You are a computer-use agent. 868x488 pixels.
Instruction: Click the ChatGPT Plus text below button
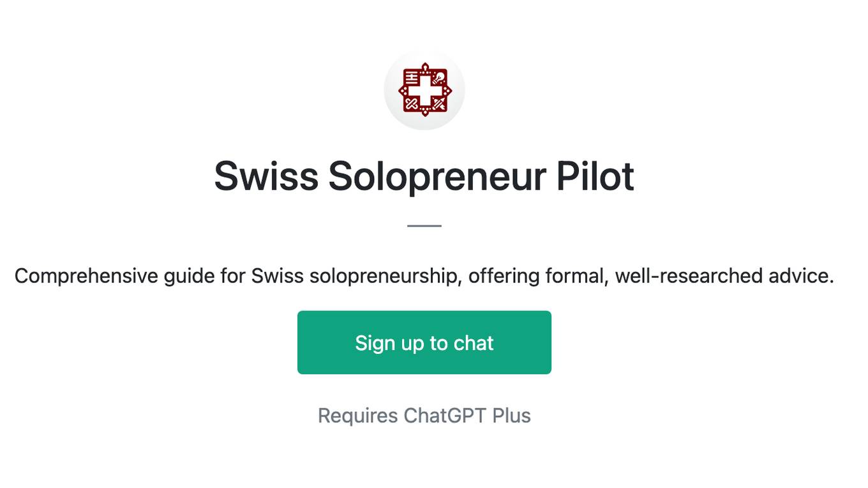pyautogui.click(x=467, y=416)
